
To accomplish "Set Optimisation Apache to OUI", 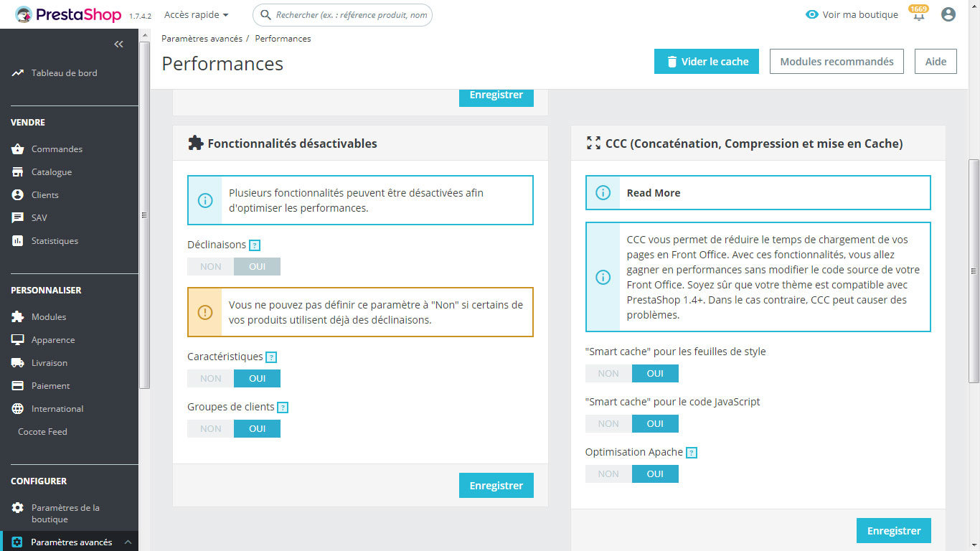I will point(655,474).
